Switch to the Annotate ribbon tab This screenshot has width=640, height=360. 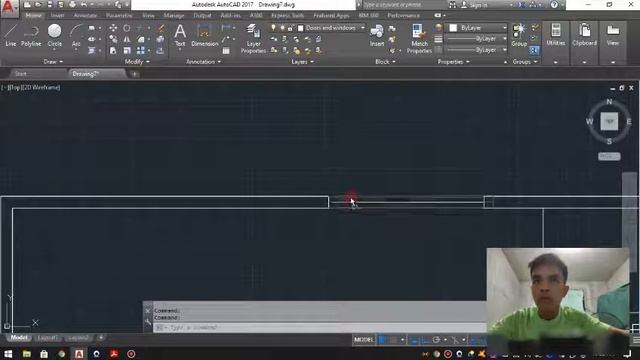click(85, 15)
